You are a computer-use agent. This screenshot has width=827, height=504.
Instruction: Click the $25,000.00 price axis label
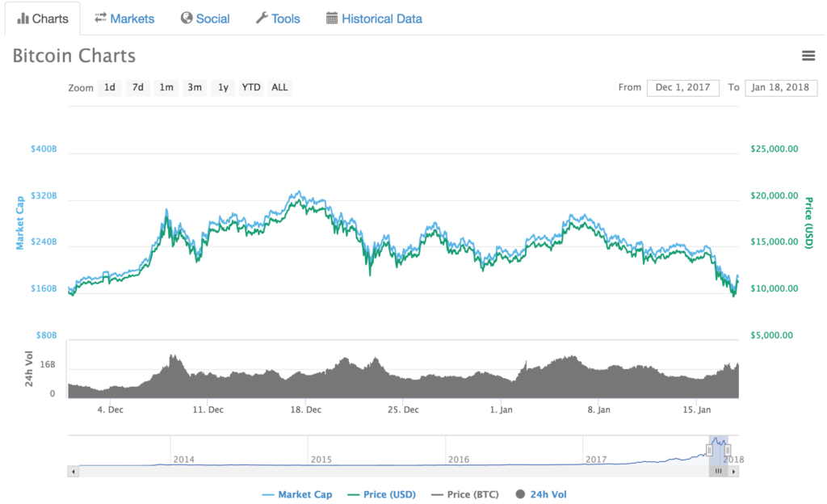click(775, 149)
